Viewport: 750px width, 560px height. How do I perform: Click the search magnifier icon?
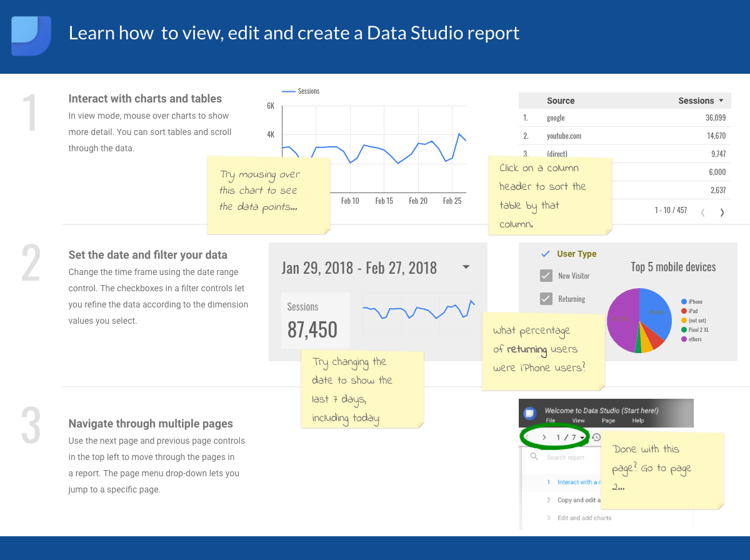[534, 457]
